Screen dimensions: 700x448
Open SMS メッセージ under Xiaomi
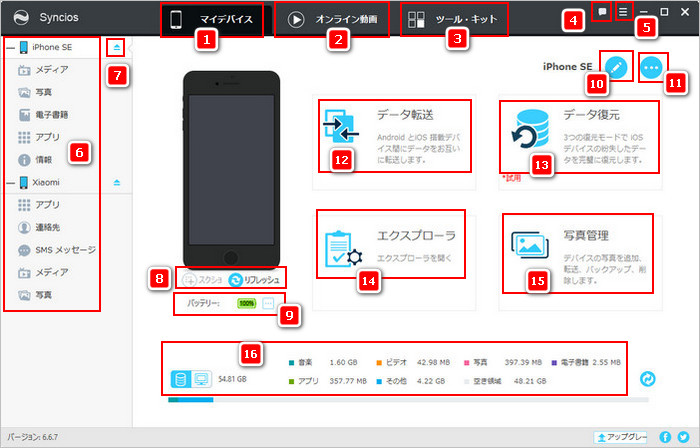coord(57,250)
